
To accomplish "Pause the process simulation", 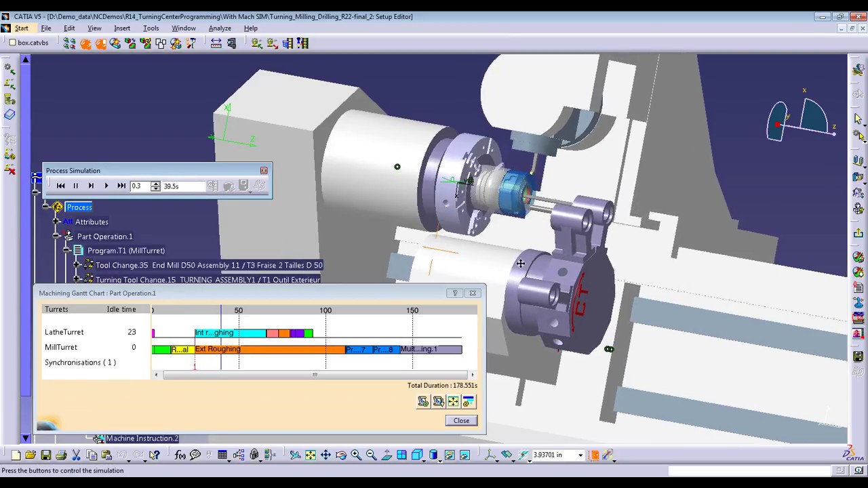I will point(76,186).
